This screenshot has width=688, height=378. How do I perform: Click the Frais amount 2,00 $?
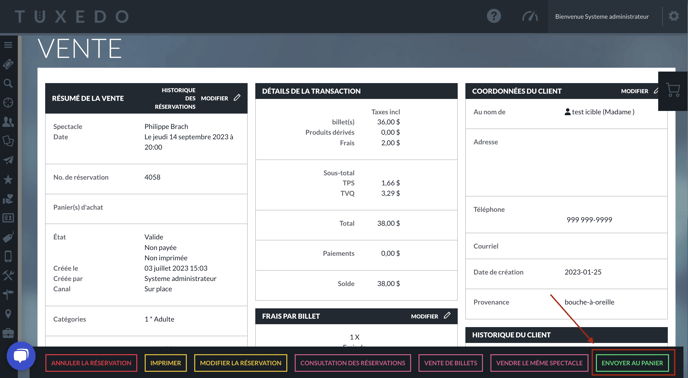(391, 143)
